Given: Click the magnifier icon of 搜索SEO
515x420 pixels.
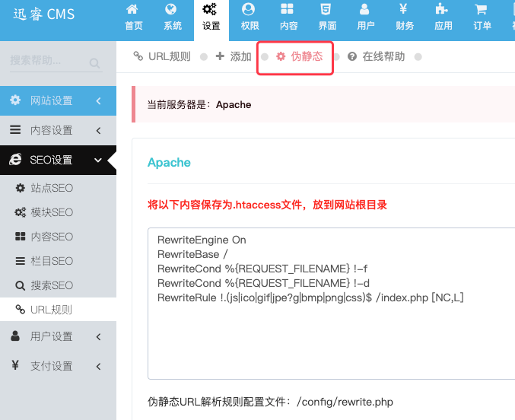Looking at the screenshot, I should [x=20, y=285].
